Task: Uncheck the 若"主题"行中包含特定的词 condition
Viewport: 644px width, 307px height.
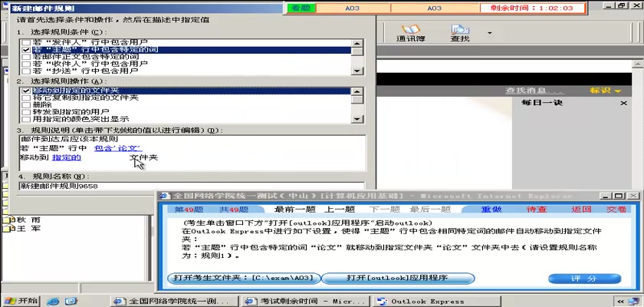Action: [x=26, y=50]
